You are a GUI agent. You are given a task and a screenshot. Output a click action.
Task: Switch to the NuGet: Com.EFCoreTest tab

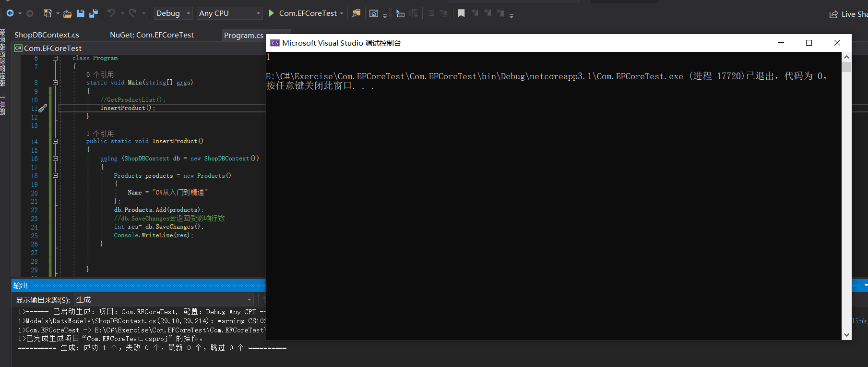pos(152,35)
